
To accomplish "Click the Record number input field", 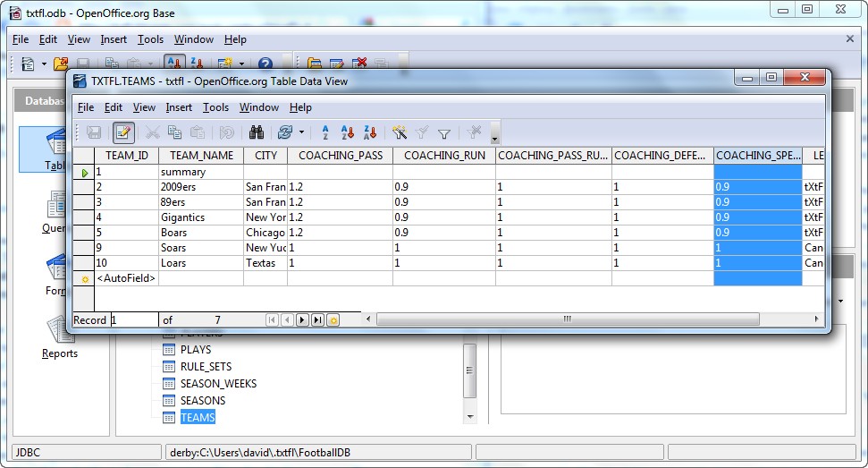I will tap(134, 320).
